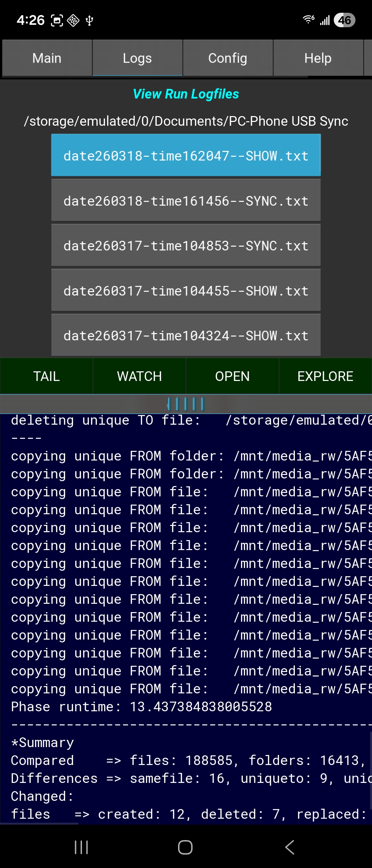372x868 pixels.
Task: Tap the OPEN button
Action: pyautogui.click(x=232, y=376)
